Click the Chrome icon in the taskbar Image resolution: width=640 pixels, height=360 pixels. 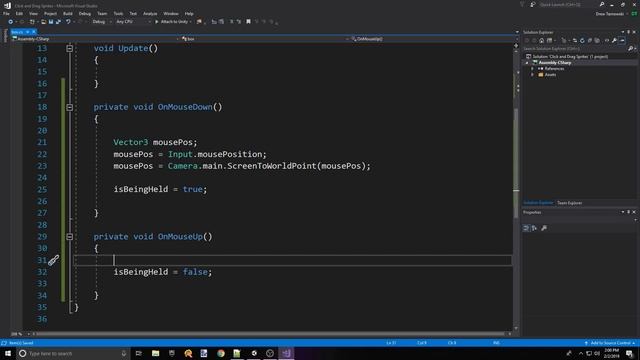221,353
